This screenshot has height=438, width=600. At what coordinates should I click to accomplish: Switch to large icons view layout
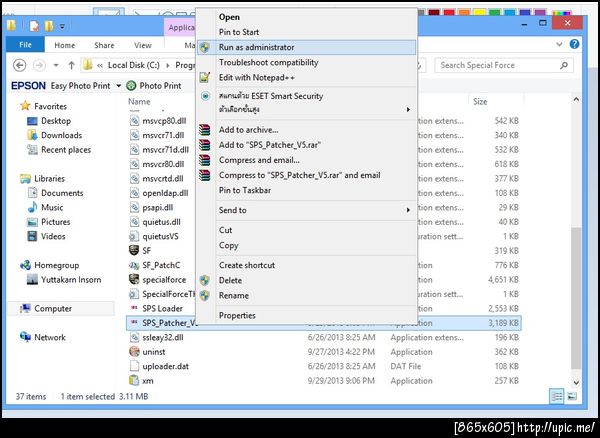[x=572, y=396]
